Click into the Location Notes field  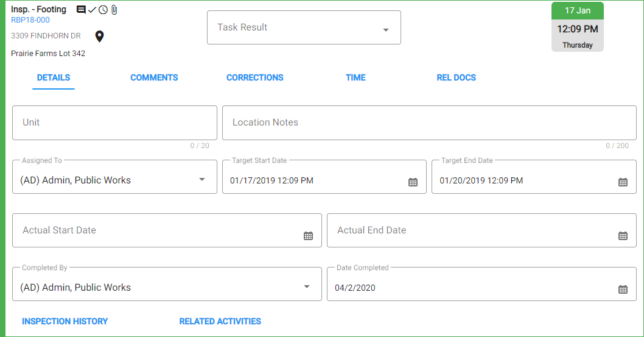[x=429, y=123]
